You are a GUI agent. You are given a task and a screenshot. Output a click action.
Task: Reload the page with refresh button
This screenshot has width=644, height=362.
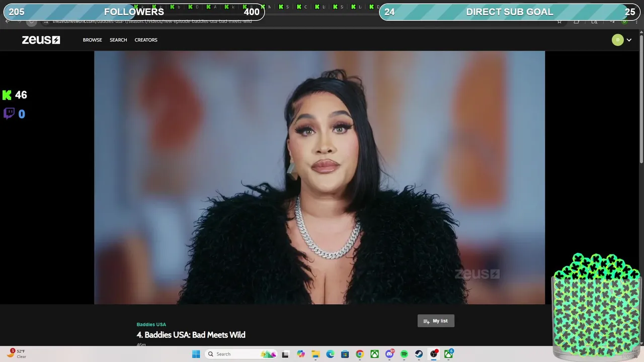point(31,21)
